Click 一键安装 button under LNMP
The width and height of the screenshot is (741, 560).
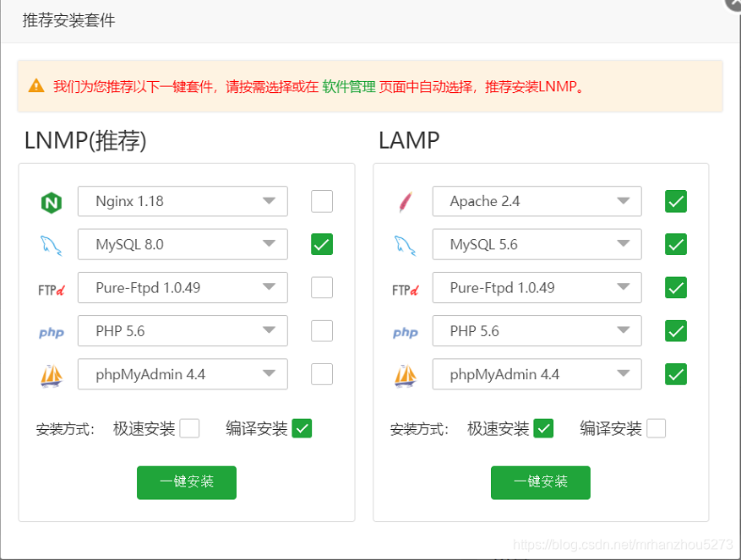tap(187, 482)
